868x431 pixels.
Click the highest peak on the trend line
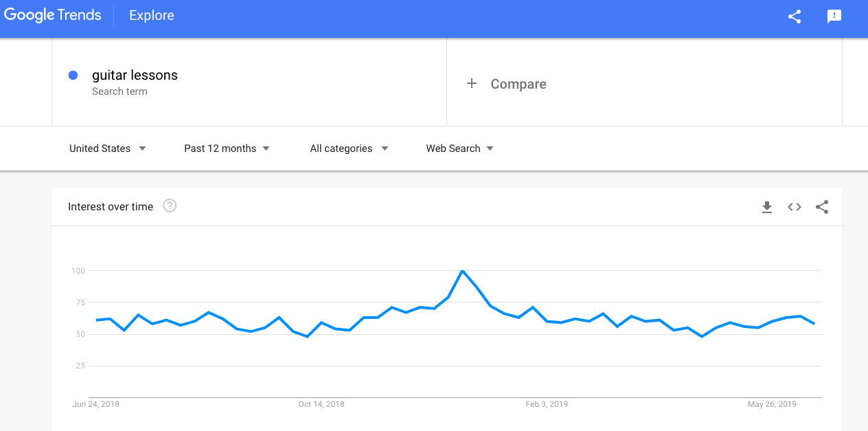pyautogui.click(x=462, y=271)
